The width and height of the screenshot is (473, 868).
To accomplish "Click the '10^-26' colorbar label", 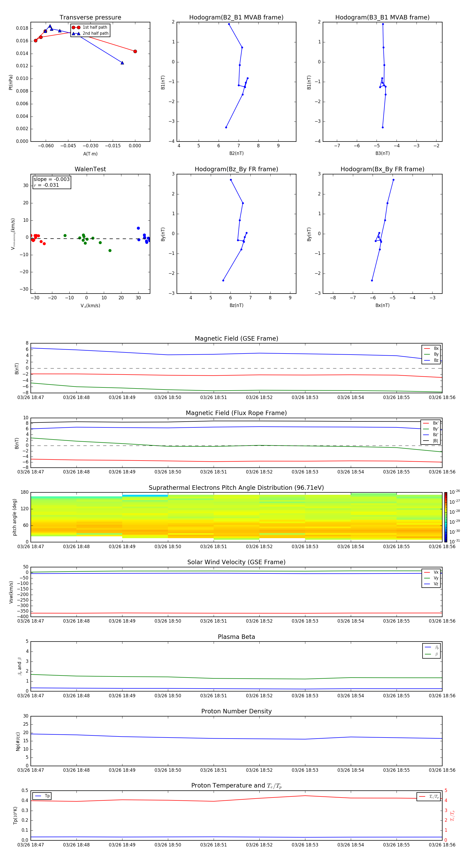I will tap(455, 492).
